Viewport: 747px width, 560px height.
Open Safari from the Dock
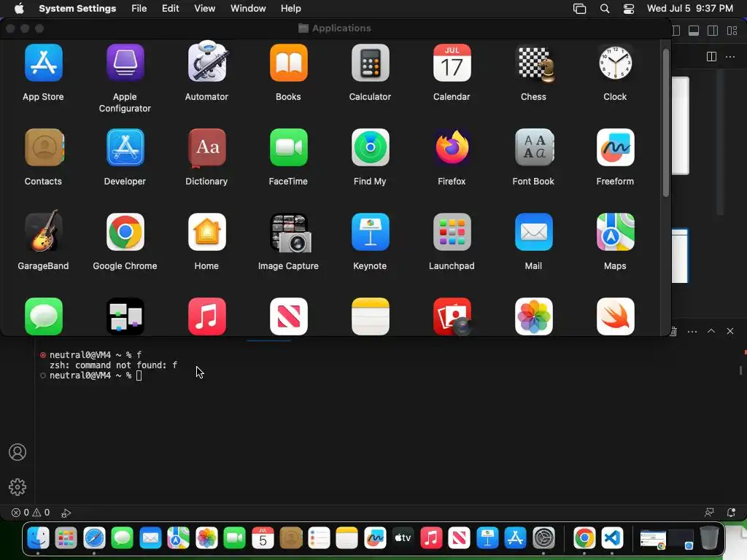click(94, 538)
